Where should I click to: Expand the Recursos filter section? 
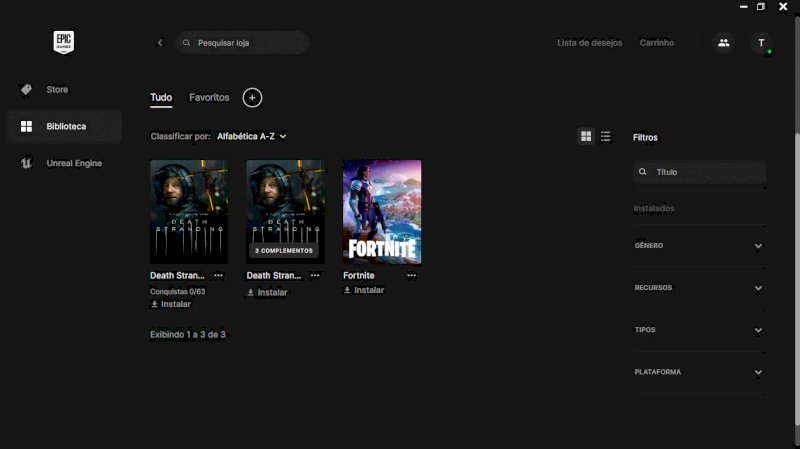click(699, 288)
